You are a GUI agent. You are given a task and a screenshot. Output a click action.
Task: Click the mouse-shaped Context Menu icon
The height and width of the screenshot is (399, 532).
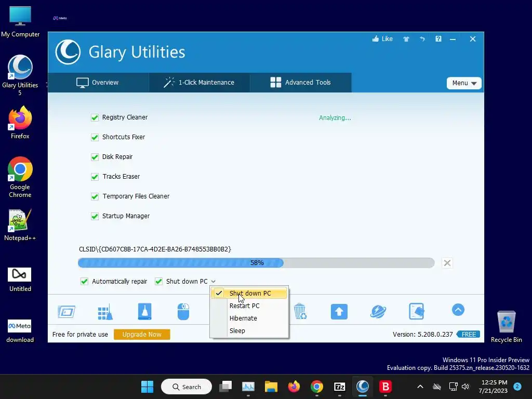coord(183,312)
